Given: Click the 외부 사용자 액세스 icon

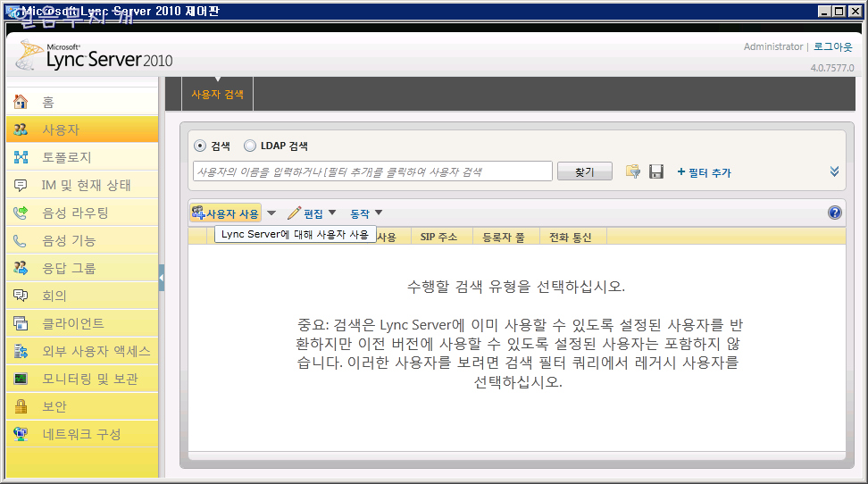Looking at the screenshot, I should 21,351.
